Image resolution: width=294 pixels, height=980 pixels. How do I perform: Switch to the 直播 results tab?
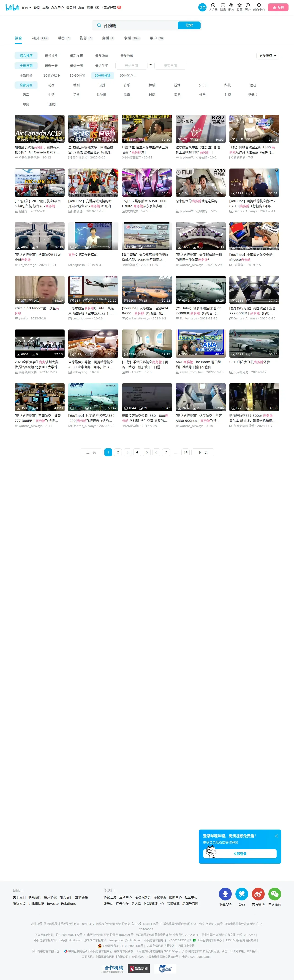(108, 38)
